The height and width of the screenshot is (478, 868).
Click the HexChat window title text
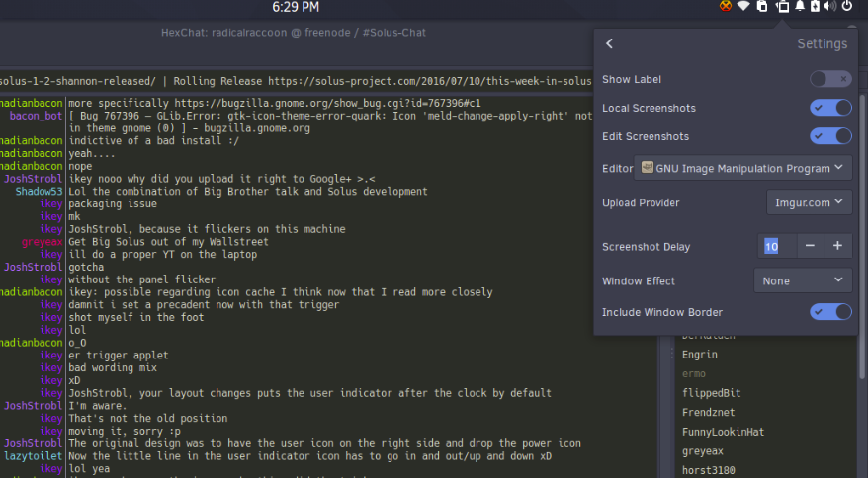click(294, 32)
